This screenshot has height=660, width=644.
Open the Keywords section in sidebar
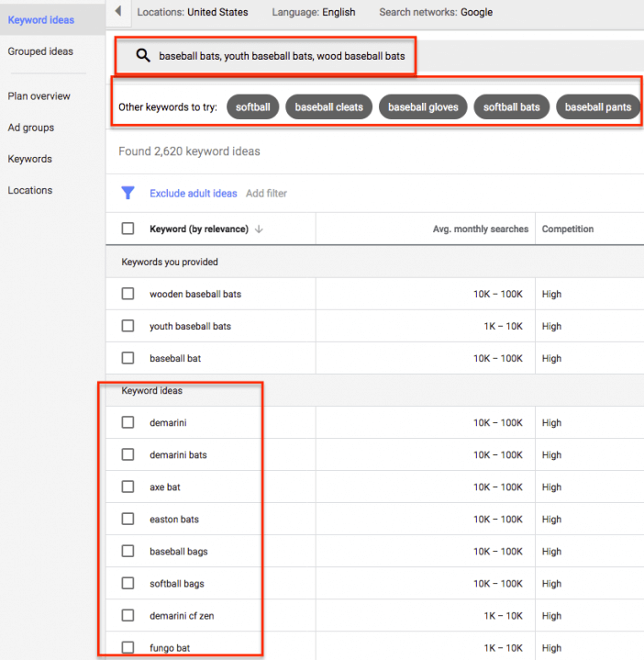(x=30, y=159)
